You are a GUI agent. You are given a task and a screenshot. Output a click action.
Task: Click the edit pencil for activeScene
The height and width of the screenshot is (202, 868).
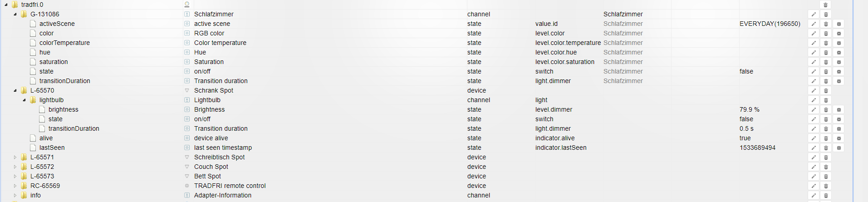point(814,24)
